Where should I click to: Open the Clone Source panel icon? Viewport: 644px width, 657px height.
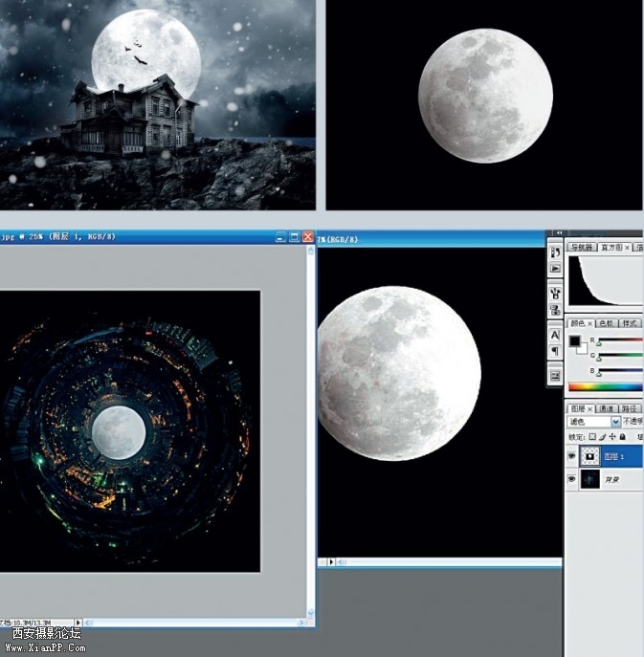click(x=555, y=310)
